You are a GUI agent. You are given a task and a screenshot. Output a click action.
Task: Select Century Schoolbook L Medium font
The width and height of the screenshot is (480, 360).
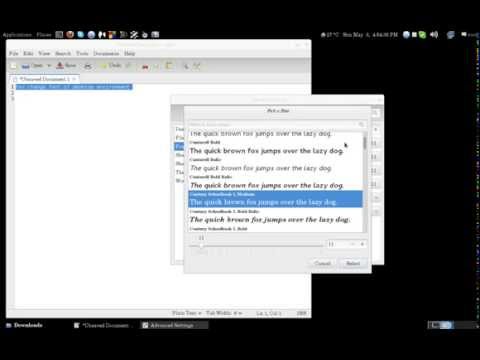[x=275, y=199]
